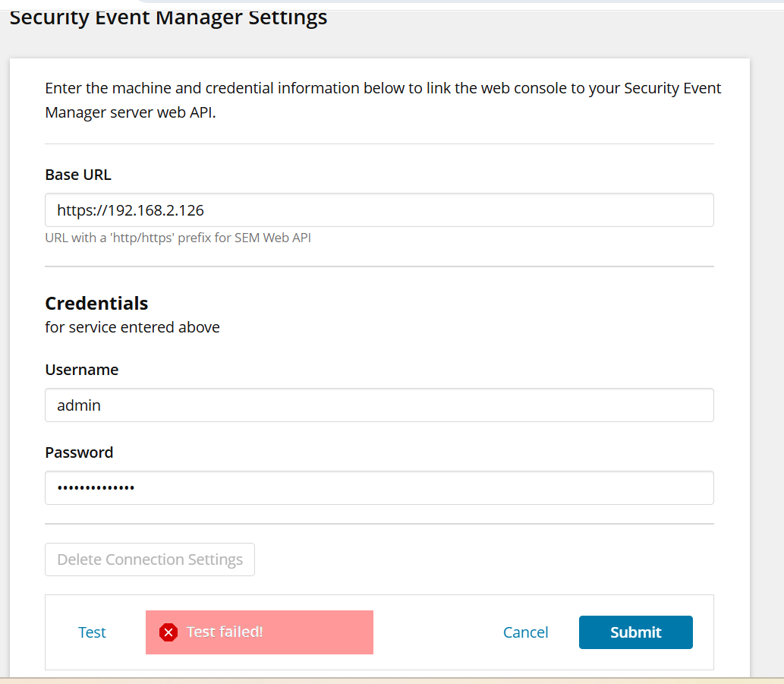Click into the Password field

(379, 487)
